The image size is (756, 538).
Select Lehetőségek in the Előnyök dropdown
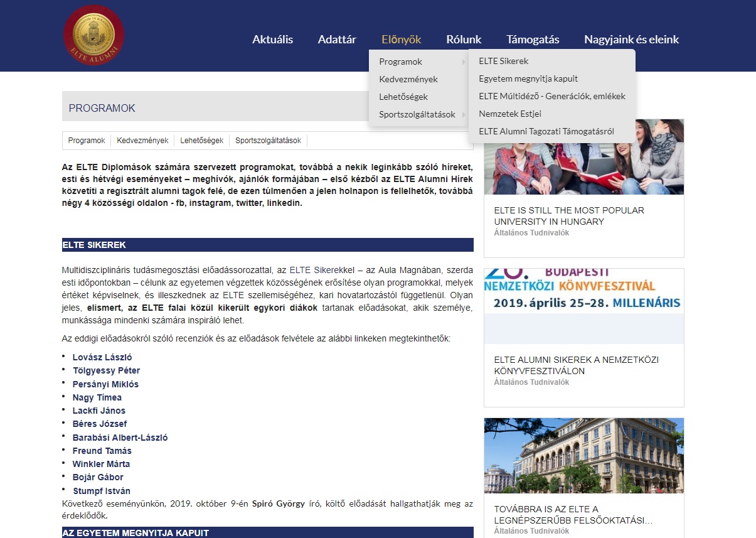[403, 97]
